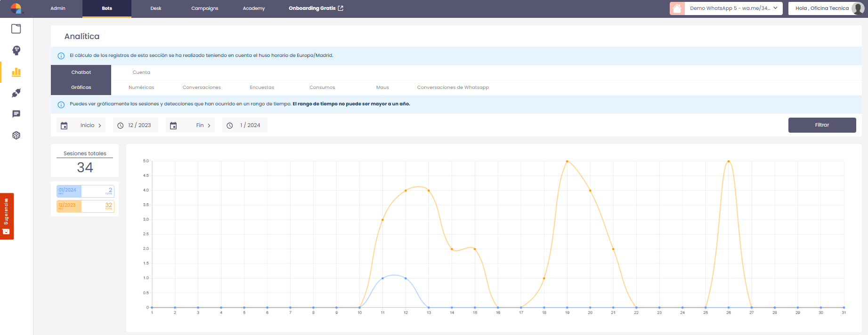Viewport: 868px width, 335px height.
Task: Open the integrations plug sidebar icon
Action: 16,93
